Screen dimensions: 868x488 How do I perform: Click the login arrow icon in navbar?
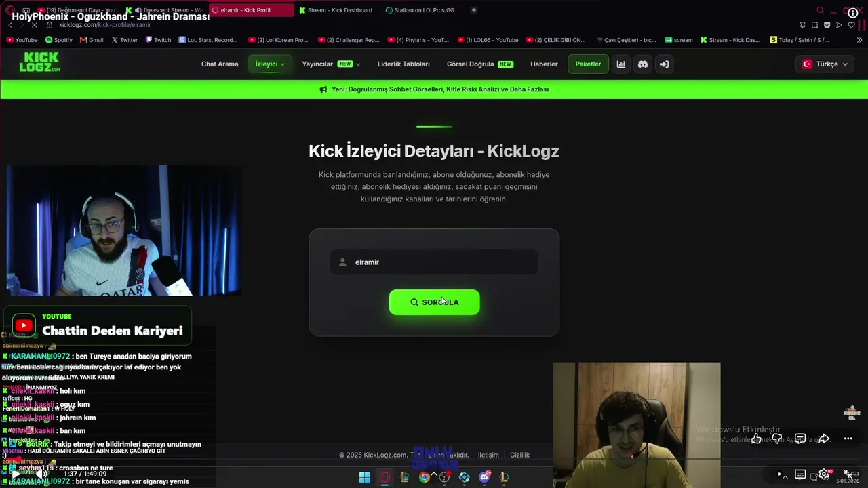coord(665,64)
